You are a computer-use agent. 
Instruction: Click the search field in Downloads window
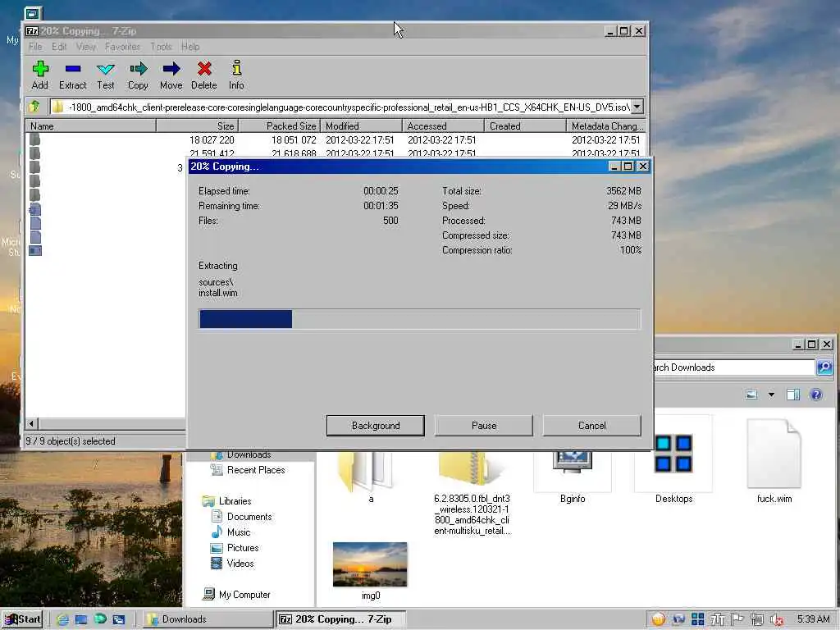click(x=734, y=367)
